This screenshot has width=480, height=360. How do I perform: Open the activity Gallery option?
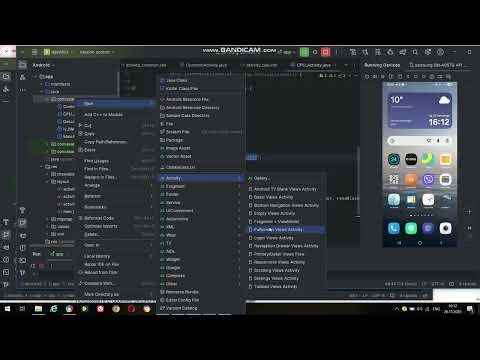click(286, 178)
